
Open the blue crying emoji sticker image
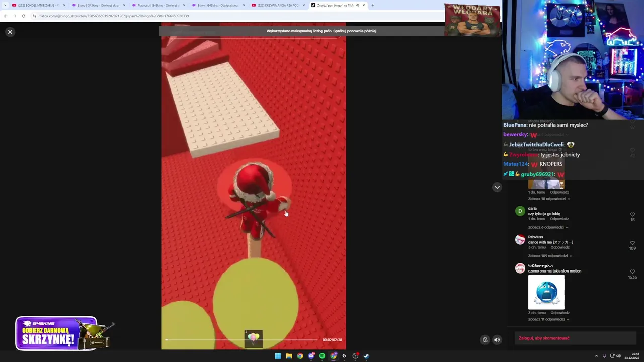[x=546, y=292]
